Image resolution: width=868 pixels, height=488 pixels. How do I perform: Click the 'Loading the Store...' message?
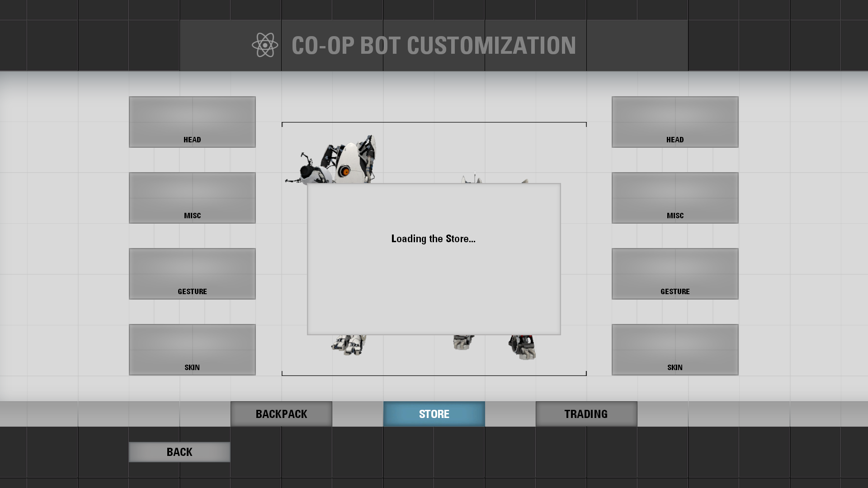433,239
